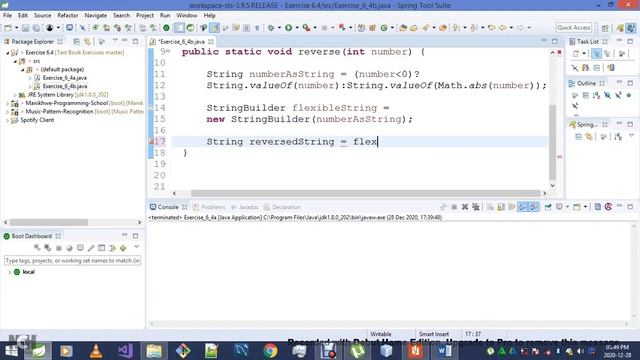Open the File menu
The image size is (640, 360).
coord(7,16)
